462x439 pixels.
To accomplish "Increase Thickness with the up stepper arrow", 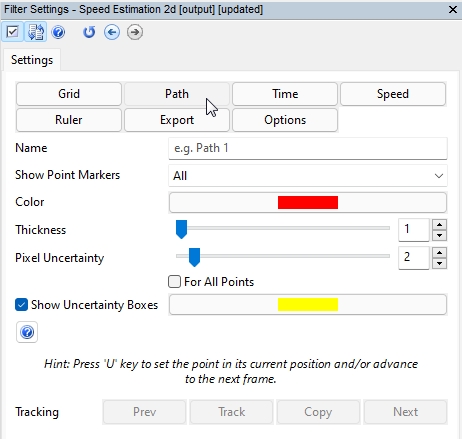I will pyautogui.click(x=439, y=224).
